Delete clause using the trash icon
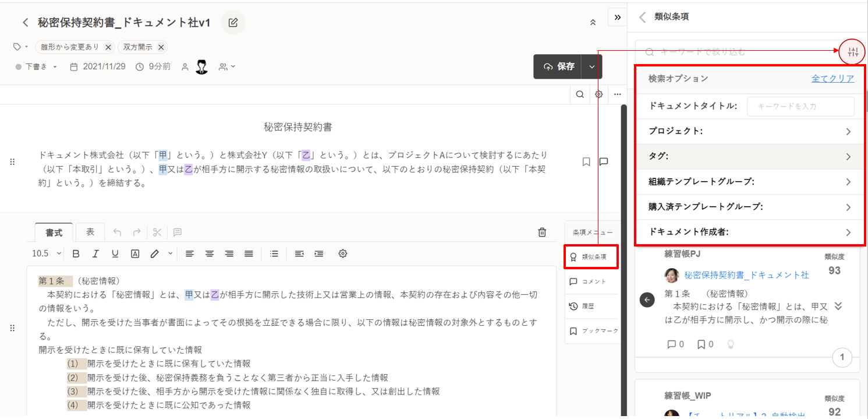868x419 pixels. 542,233
